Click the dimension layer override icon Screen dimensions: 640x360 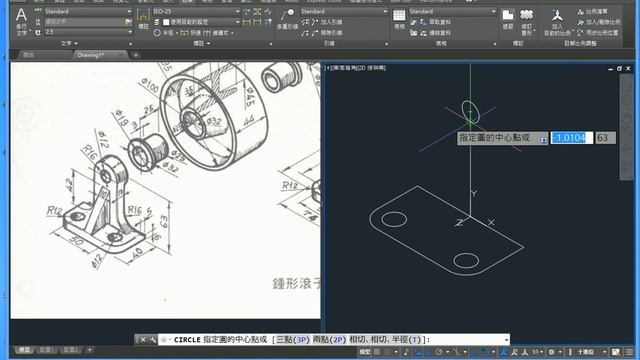[157, 22]
